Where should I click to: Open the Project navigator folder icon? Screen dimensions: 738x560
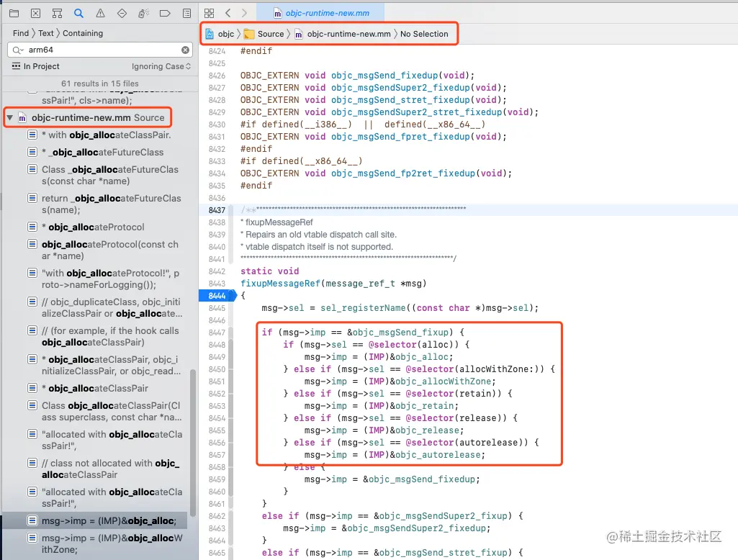click(x=14, y=13)
